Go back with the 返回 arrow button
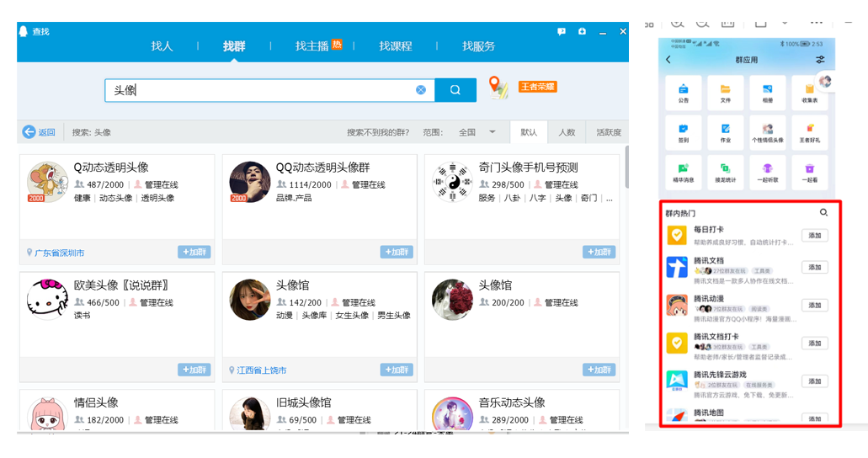The height and width of the screenshot is (458, 868). point(39,132)
